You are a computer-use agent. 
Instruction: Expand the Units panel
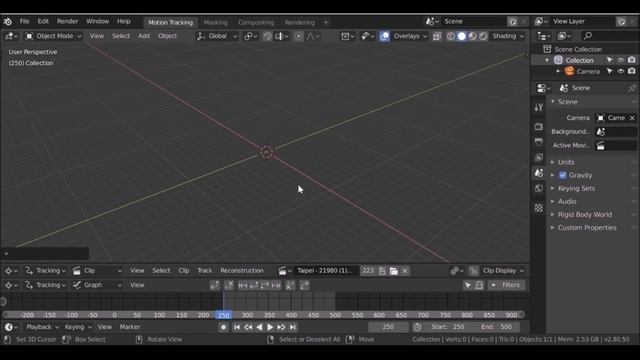click(x=566, y=162)
